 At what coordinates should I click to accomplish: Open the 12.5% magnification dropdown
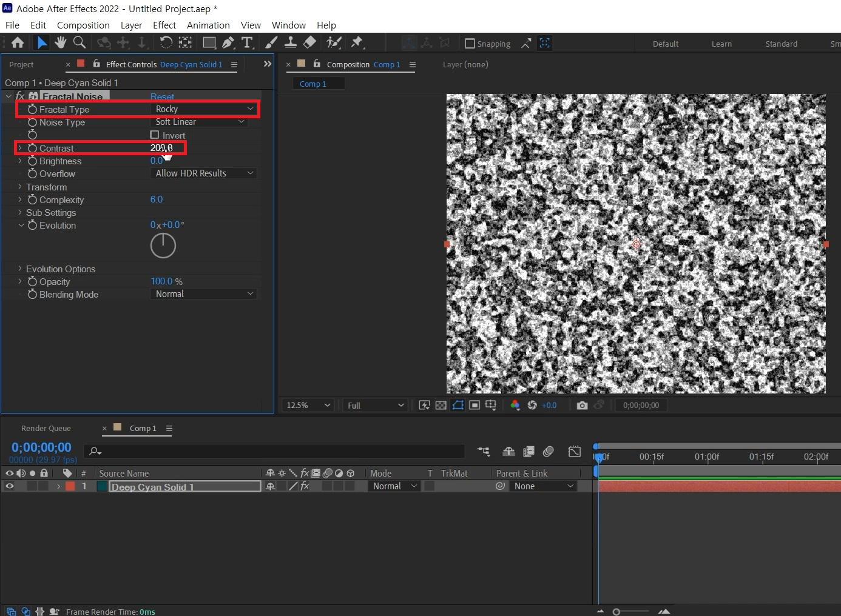[x=308, y=405]
